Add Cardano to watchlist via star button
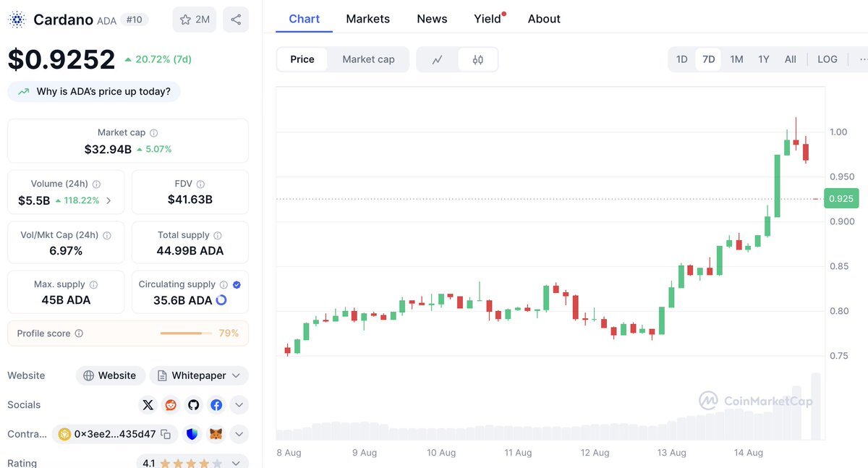 (x=195, y=20)
